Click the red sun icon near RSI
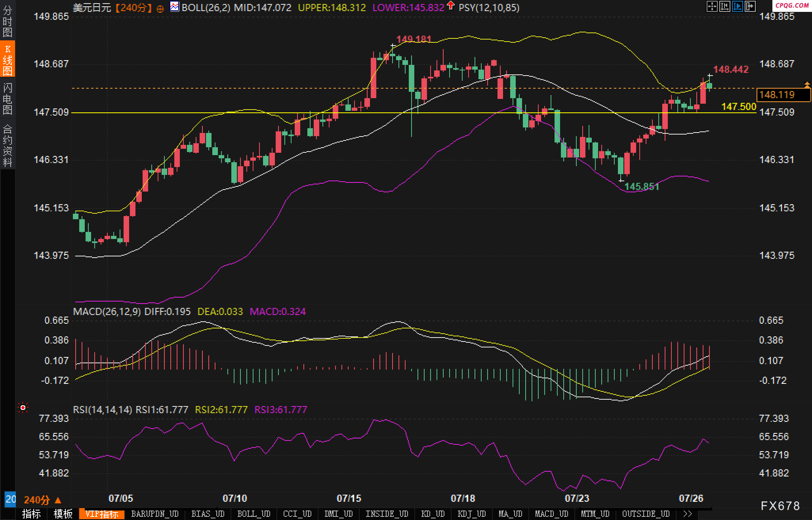Viewport: 812px width, 520px height. pos(23,408)
